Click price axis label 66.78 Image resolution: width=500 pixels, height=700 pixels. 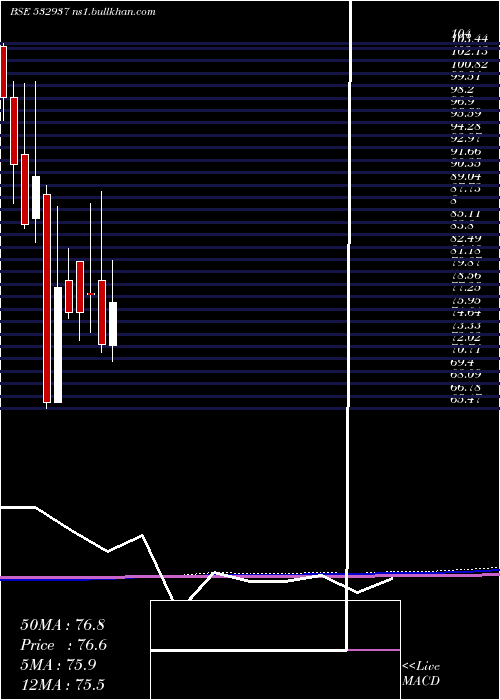[x=467, y=388]
